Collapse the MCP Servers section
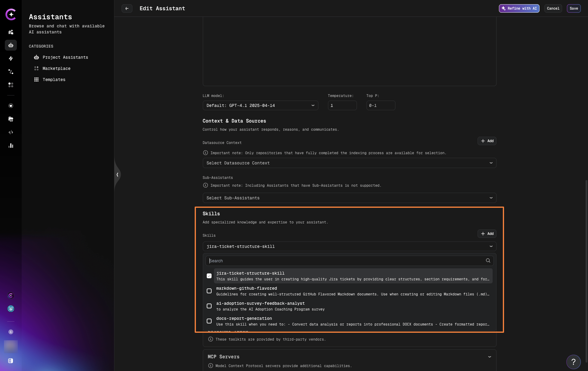 [x=489, y=357]
